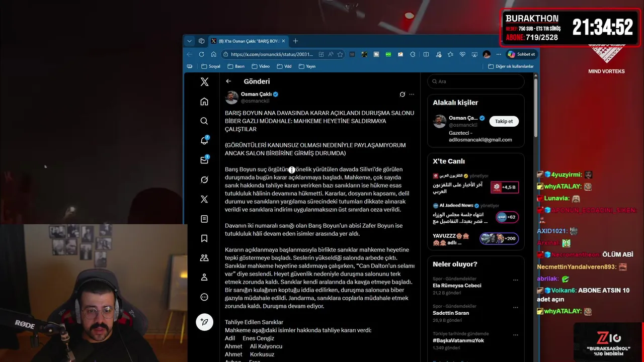Click chat username NecmettinYandalveren893

(576, 267)
